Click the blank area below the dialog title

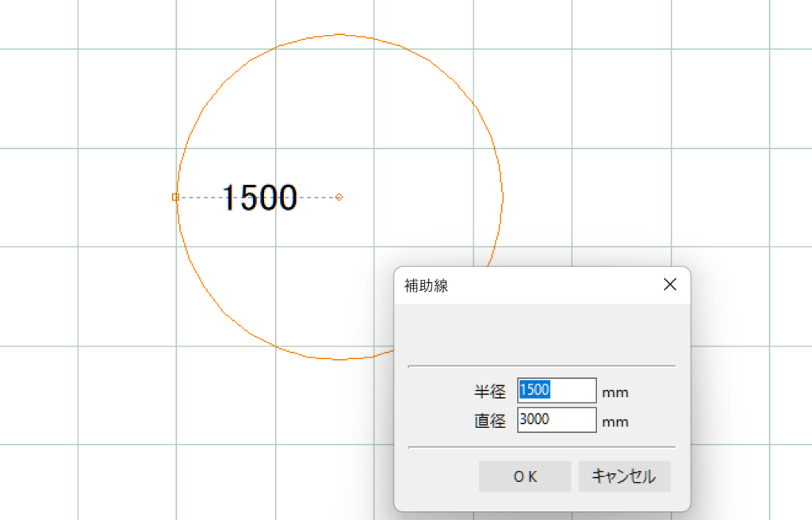click(541, 333)
